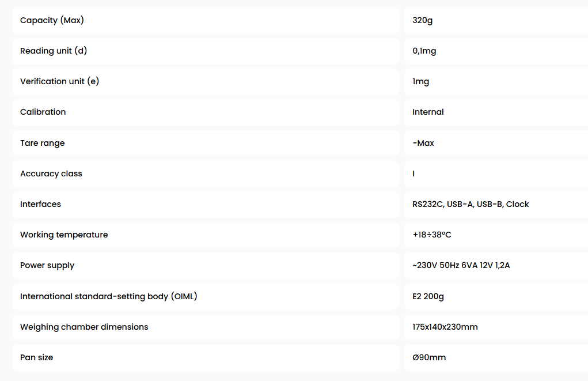
Task: Click the Weighing chamber dimensions label
Action: 84,327
